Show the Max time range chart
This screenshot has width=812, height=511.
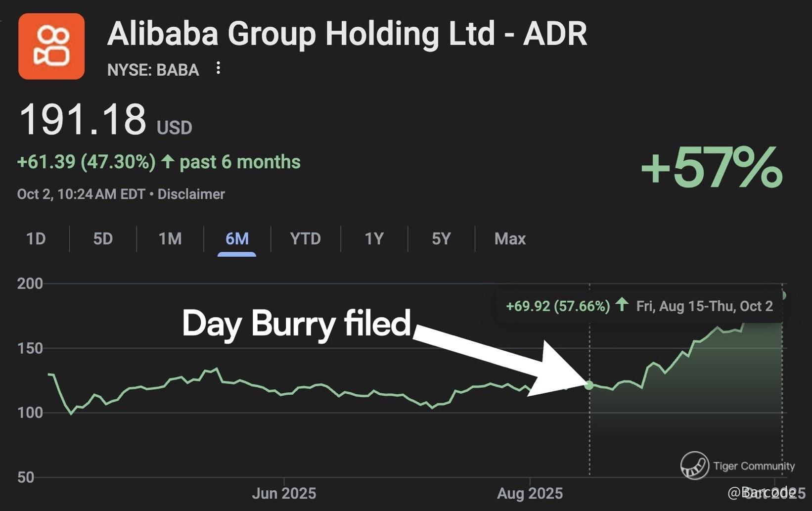pyautogui.click(x=510, y=239)
